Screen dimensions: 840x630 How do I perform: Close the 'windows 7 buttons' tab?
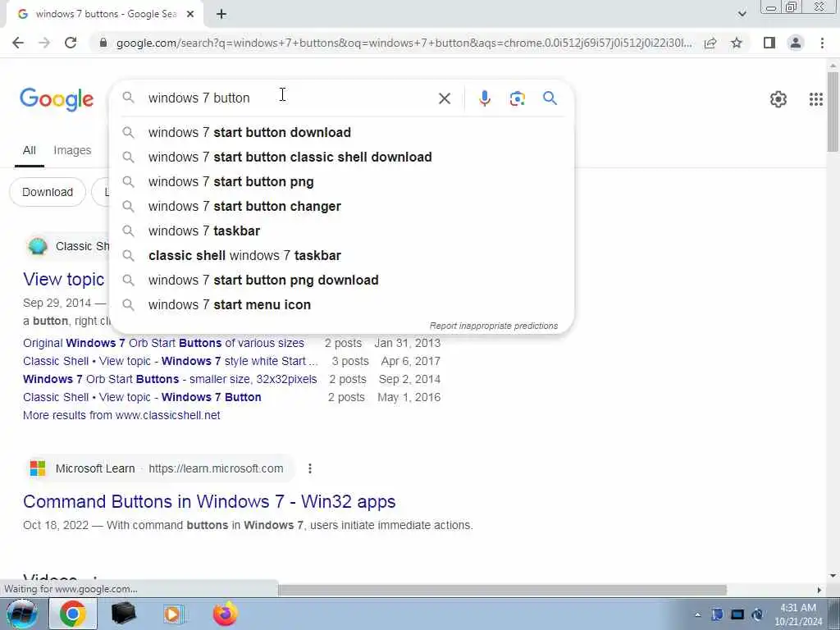(190, 15)
